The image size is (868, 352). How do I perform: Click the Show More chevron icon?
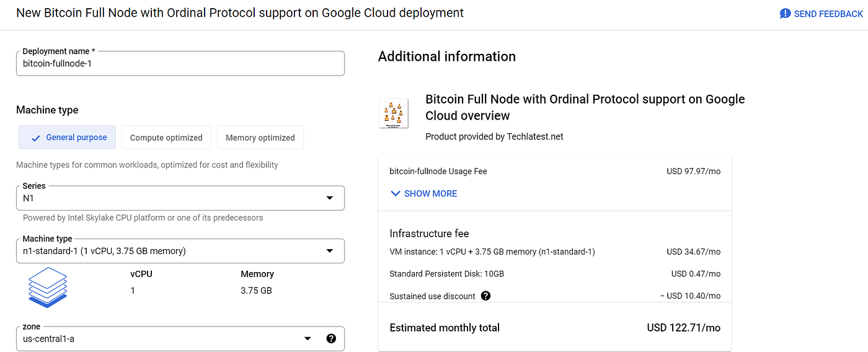[396, 193]
